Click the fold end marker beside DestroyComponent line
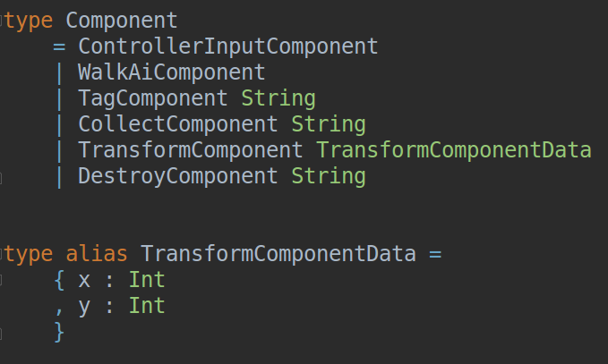 coord(1,178)
